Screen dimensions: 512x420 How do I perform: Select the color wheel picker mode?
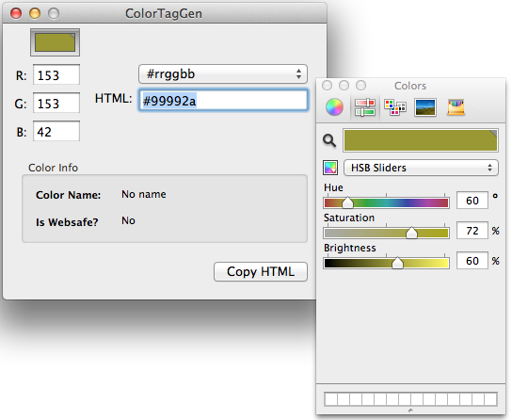(334, 107)
